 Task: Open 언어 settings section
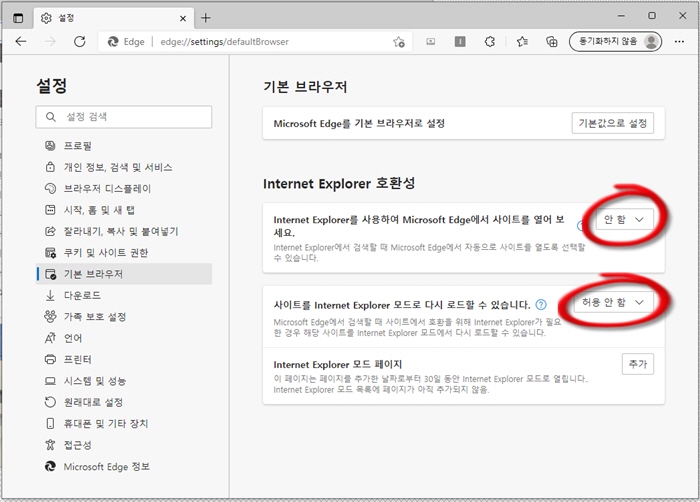click(x=124, y=338)
